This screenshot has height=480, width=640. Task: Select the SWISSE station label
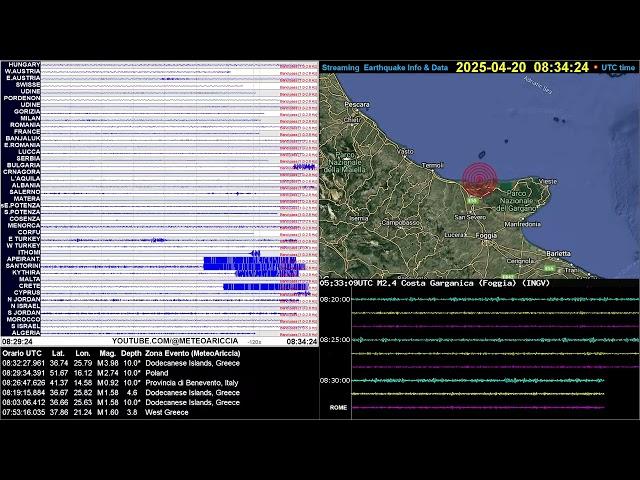pos(28,84)
